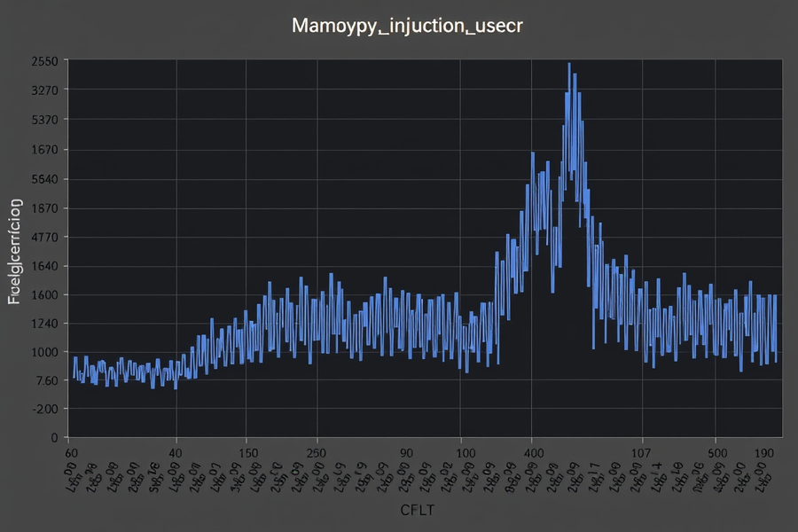Image resolution: width=798 pixels, height=532 pixels.
Task: Select the y-axis tick value 1640
Action: click(x=45, y=266)
